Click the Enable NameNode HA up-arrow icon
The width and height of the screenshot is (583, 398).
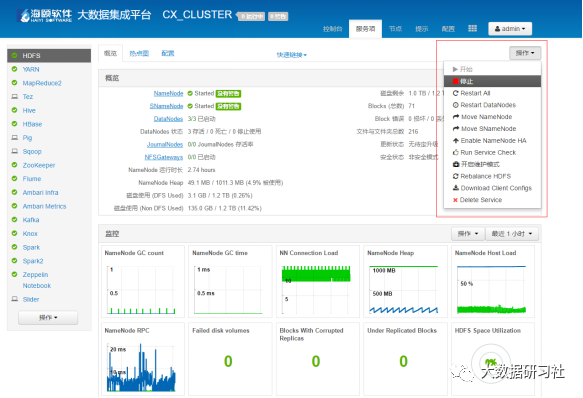tap(455, 141)
